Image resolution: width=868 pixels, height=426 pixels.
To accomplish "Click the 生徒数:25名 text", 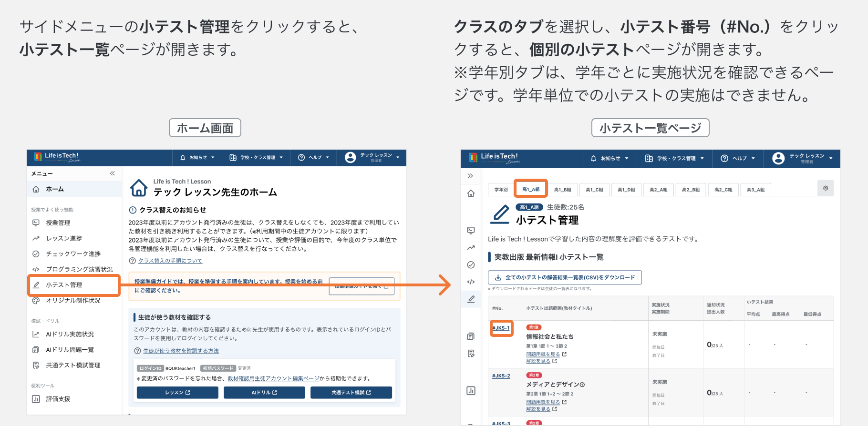I will 565,207.
